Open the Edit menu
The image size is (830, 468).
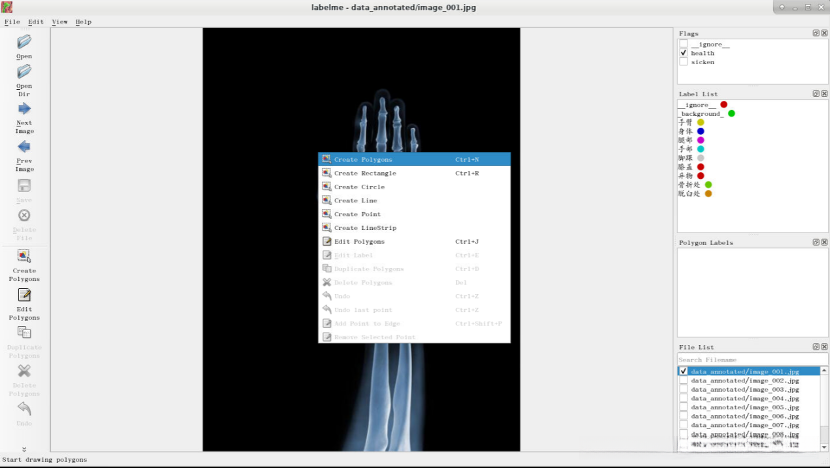click(36, 22)
